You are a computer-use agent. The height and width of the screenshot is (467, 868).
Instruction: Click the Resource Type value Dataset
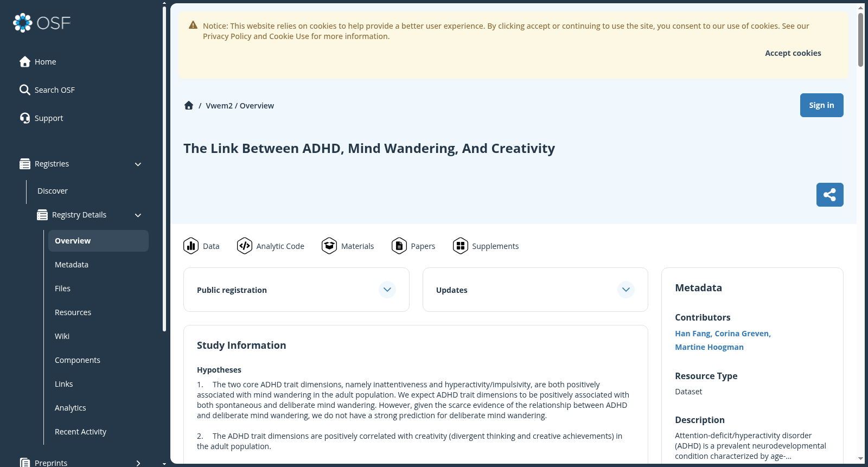(688, 392)
